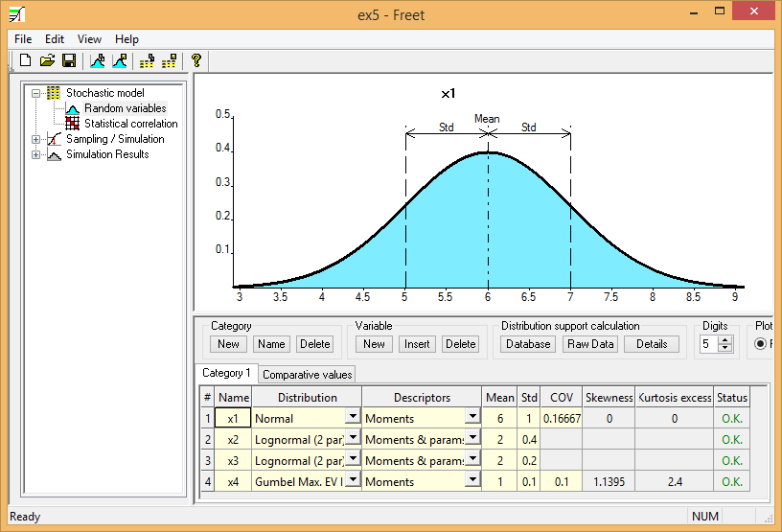Click the Sampling / Simulation tree icon
Viewport: 782px width, 532px height.
coord(54,139)
